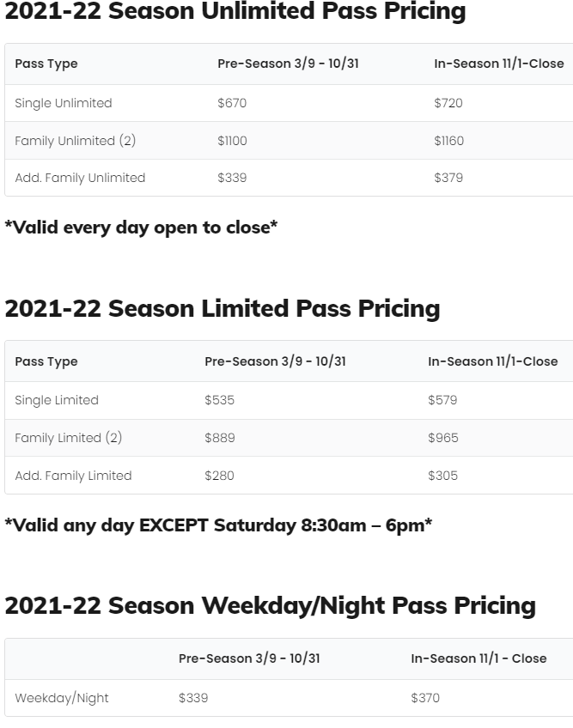Click the 'Valid every day open to close' note

pyautogui.click(x=141, y=227)
